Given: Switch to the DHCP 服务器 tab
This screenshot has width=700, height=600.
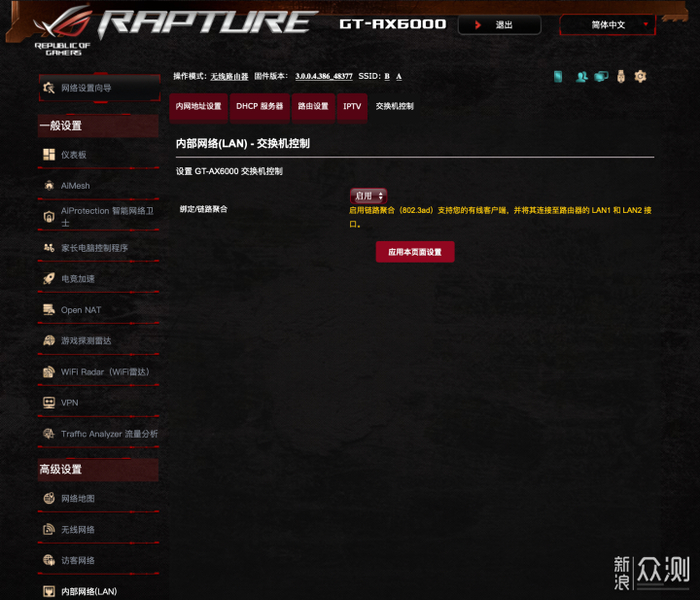Looking at the screenshot, I should point(259,106).
